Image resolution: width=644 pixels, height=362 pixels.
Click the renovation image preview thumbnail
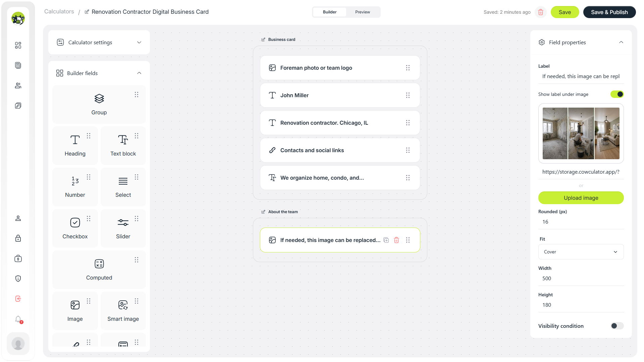[581, 133]
